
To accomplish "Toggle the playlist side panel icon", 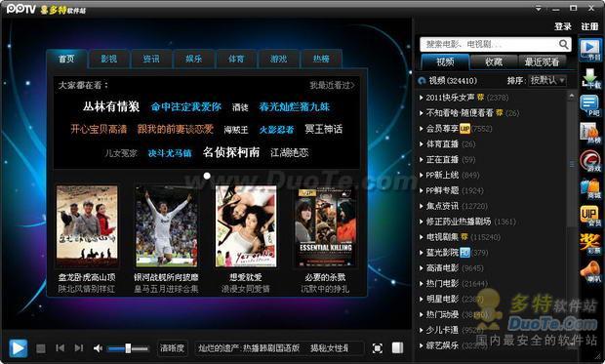I will pos(397,348).
